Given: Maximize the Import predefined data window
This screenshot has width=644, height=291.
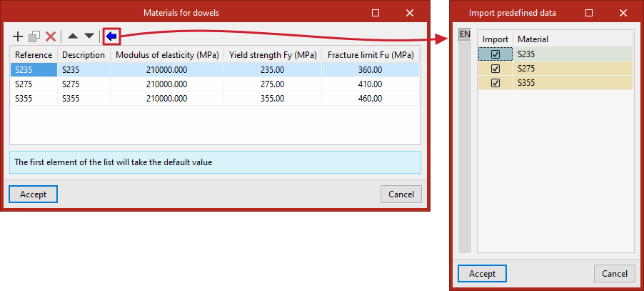Looking at the screenshot, I should (588, 13).
